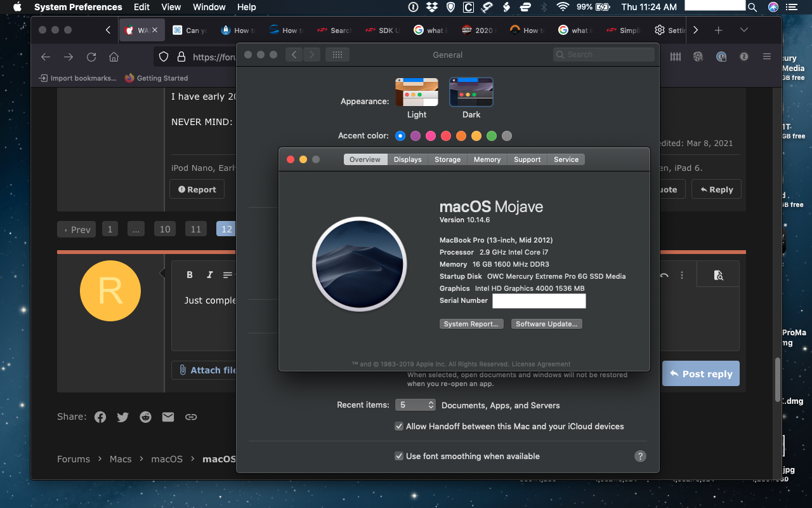Open the View menu
Screen dimensions: 812x508
pyautogui.click(x=171, y=7)
